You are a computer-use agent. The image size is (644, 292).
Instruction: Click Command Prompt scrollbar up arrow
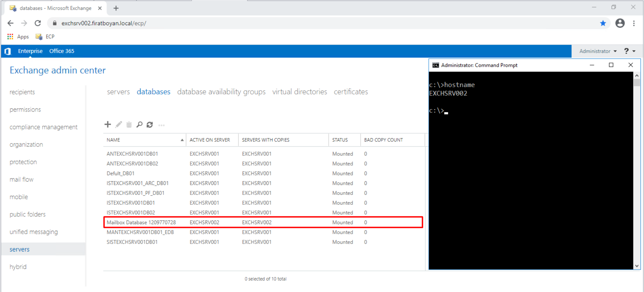[x=637, y=75]
